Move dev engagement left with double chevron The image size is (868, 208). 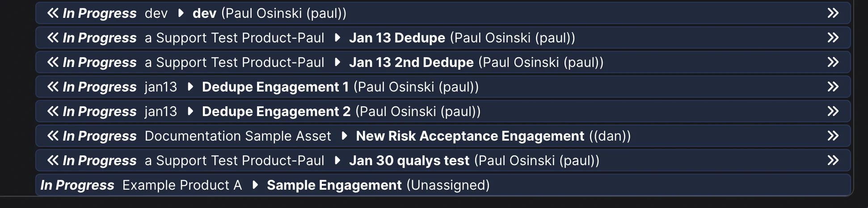pos(53,13)
